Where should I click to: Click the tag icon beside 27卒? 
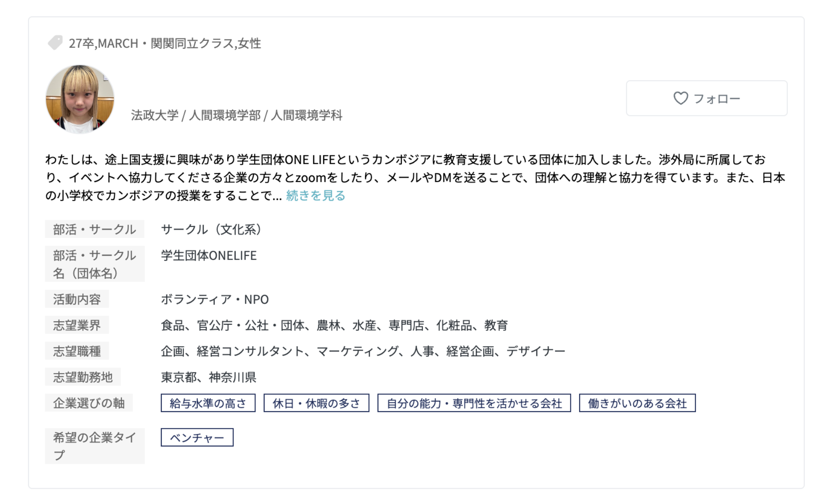55,43
